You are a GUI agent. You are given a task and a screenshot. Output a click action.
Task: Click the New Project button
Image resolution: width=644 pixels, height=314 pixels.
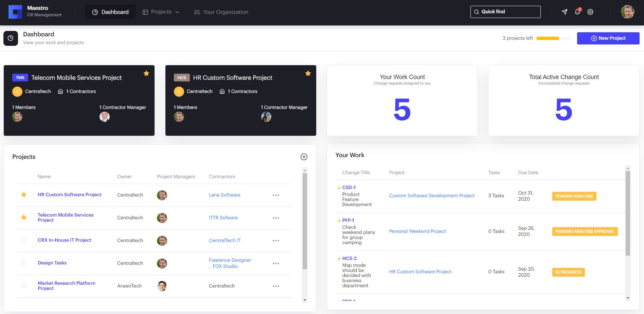coord(608,38)
